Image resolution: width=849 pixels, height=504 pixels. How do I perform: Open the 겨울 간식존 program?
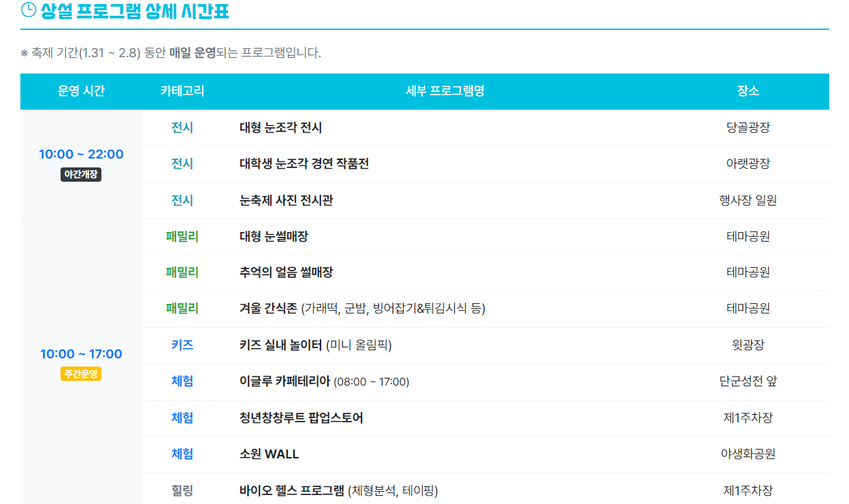pos(362,308)
